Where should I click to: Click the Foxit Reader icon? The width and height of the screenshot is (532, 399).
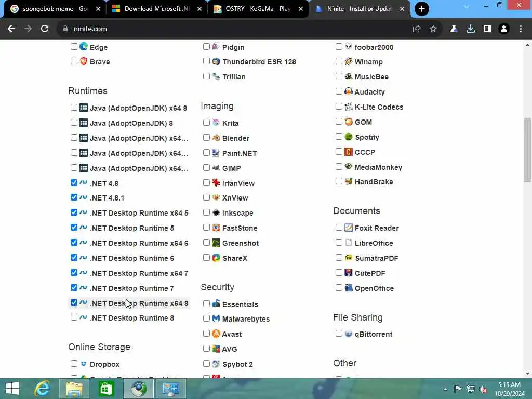[x=349, y=228]
